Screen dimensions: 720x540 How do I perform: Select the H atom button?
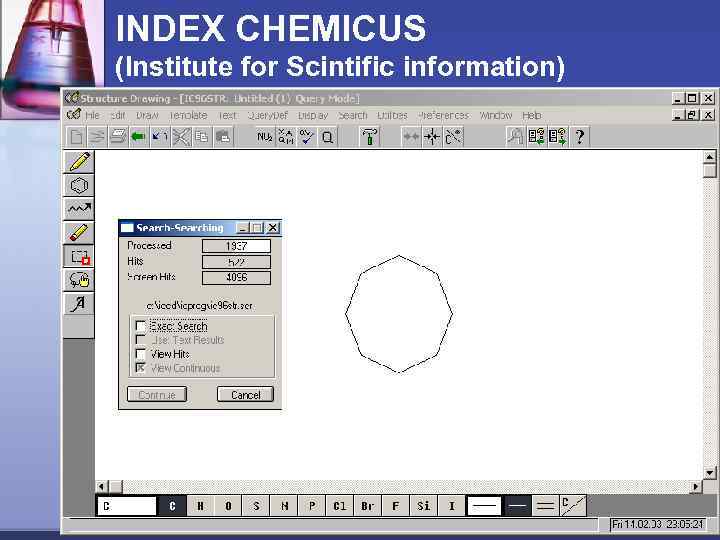[200, 506]
